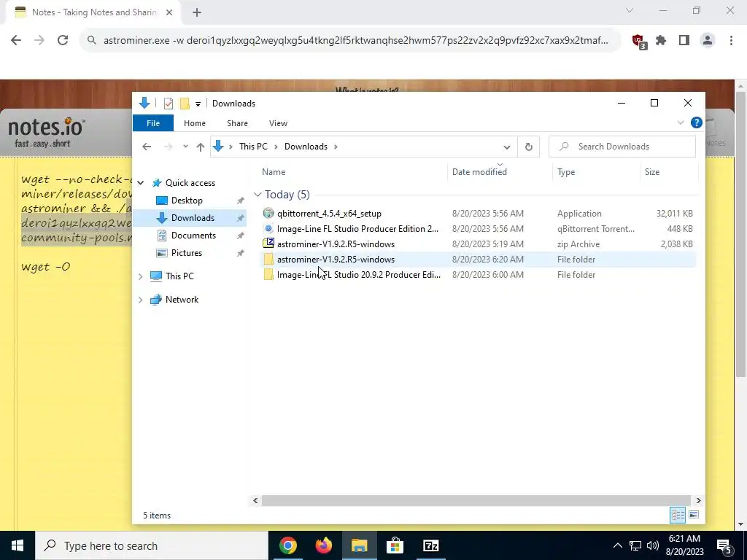Expand the Network tree node
The height and width of the screenshot is (560, 747).
[x=141, y=300]
